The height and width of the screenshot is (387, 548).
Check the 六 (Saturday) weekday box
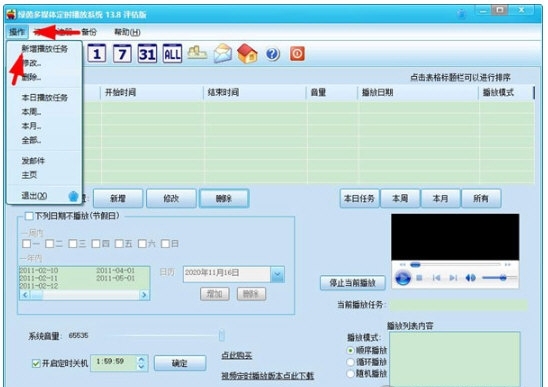pyautogui.click(x=142, y=243)
